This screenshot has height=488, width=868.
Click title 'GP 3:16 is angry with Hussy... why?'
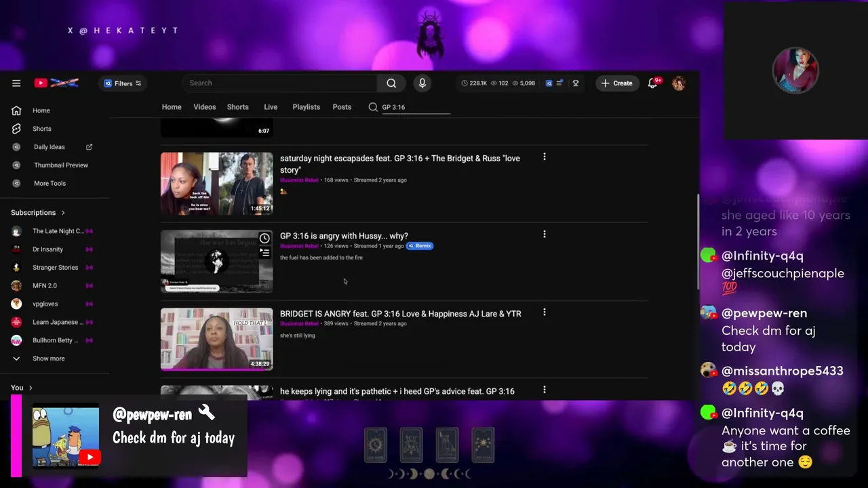coord(344,236)
